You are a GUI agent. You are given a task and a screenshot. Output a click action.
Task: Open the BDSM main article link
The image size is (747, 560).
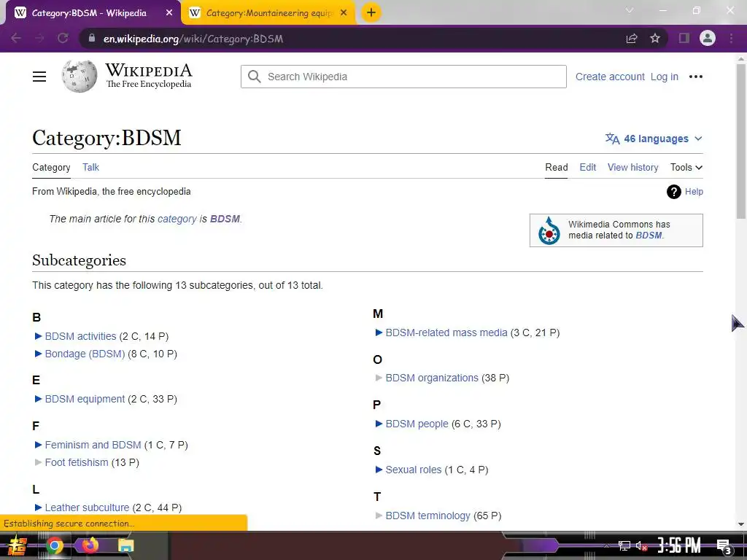coord(225,219)
